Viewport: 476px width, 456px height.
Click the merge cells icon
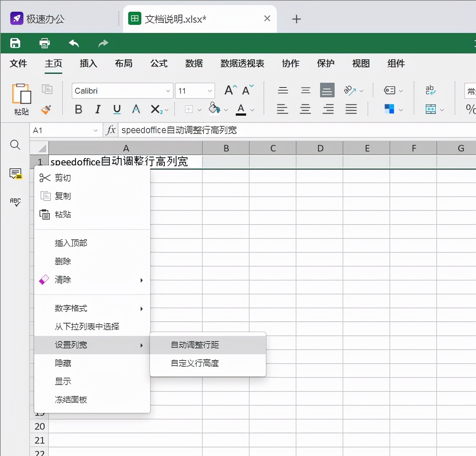pos(431,109)
